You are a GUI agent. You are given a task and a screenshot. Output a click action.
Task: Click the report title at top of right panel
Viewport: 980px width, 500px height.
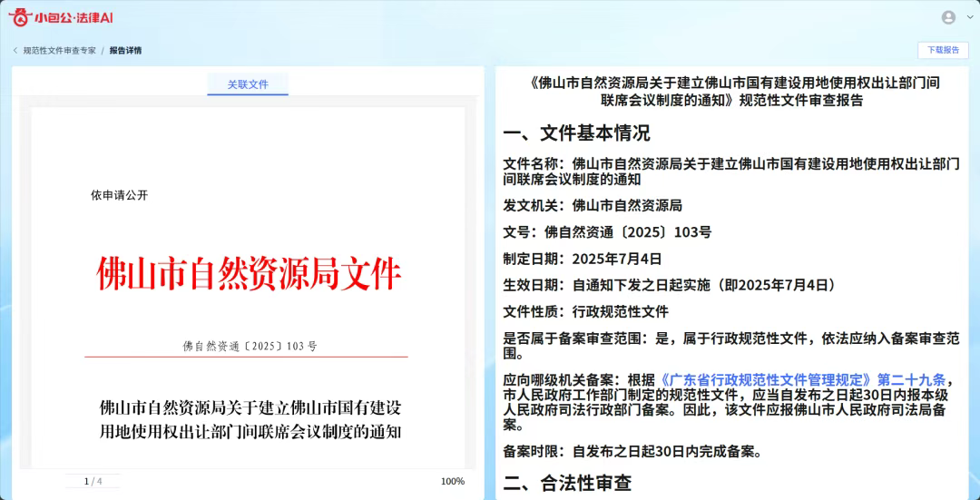coord(733,91)
